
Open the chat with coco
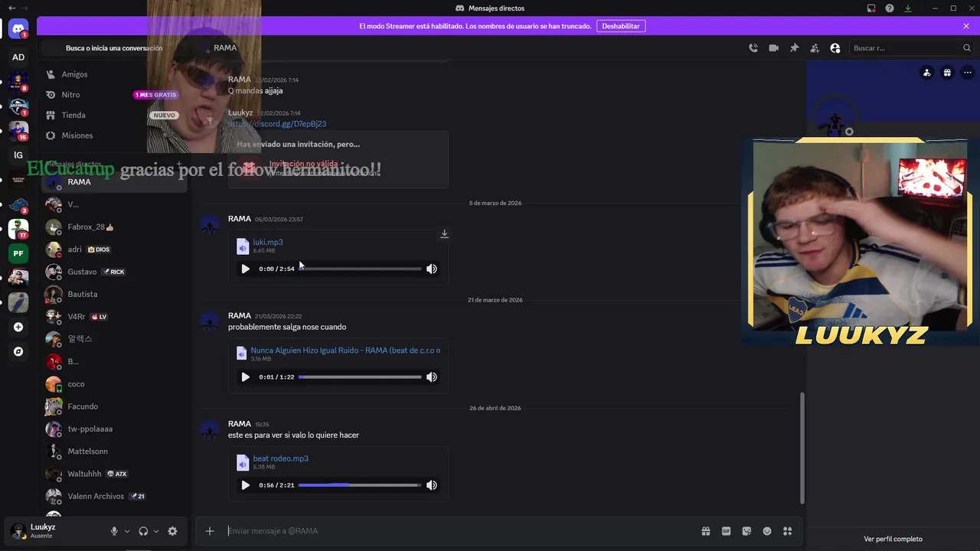point(115,384)
